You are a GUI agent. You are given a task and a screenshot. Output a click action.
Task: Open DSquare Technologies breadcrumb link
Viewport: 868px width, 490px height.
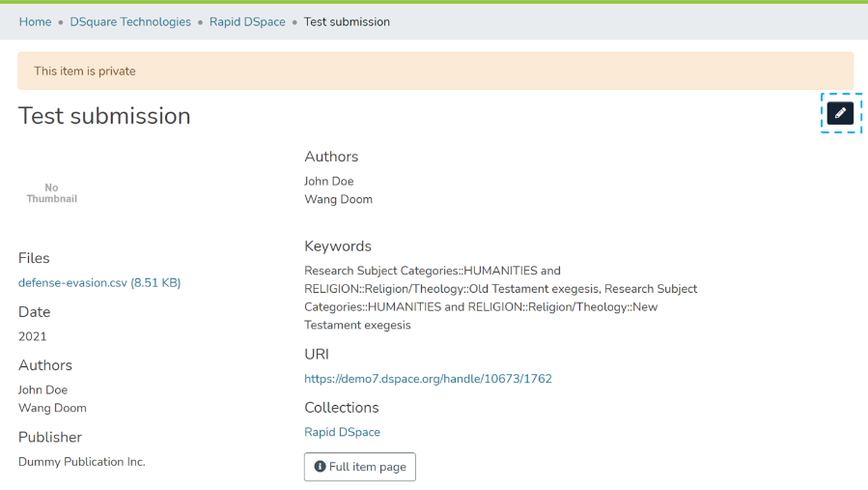tap(130, 22)
